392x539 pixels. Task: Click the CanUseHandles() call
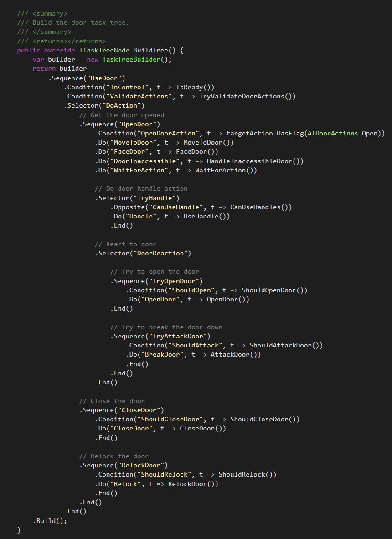(x=261, y=207)
